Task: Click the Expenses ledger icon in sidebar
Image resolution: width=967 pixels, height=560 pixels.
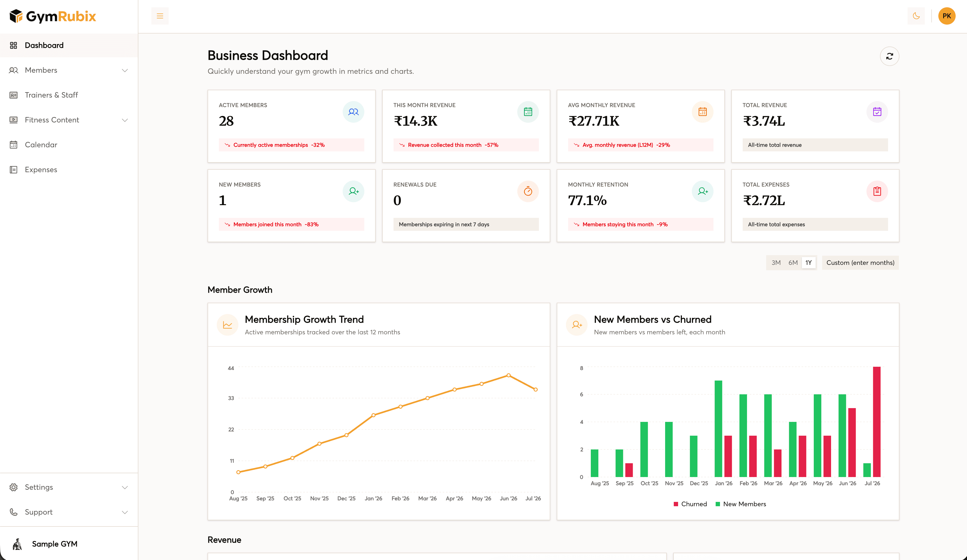Action: (x=14, y=170)
